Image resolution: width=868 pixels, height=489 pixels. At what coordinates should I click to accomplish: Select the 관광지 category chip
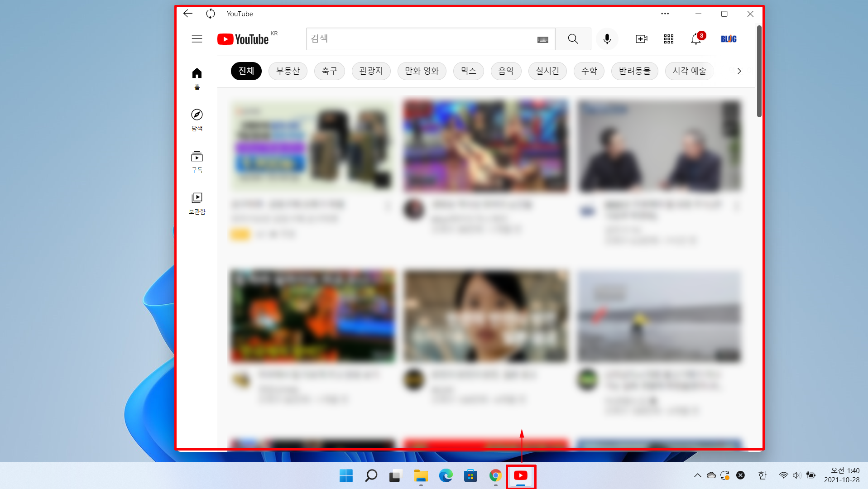tap(371, 71)
